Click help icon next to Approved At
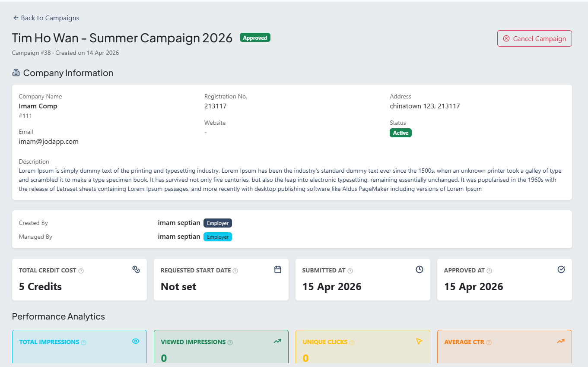The width and height of the screenshot is (588, 367). click(x=489, y=271)
